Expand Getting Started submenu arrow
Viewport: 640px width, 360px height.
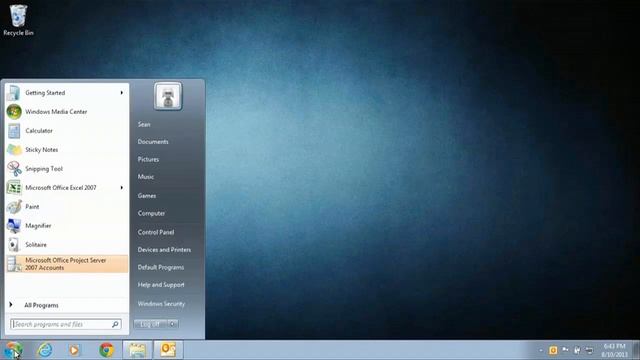(x=122, y=93)
